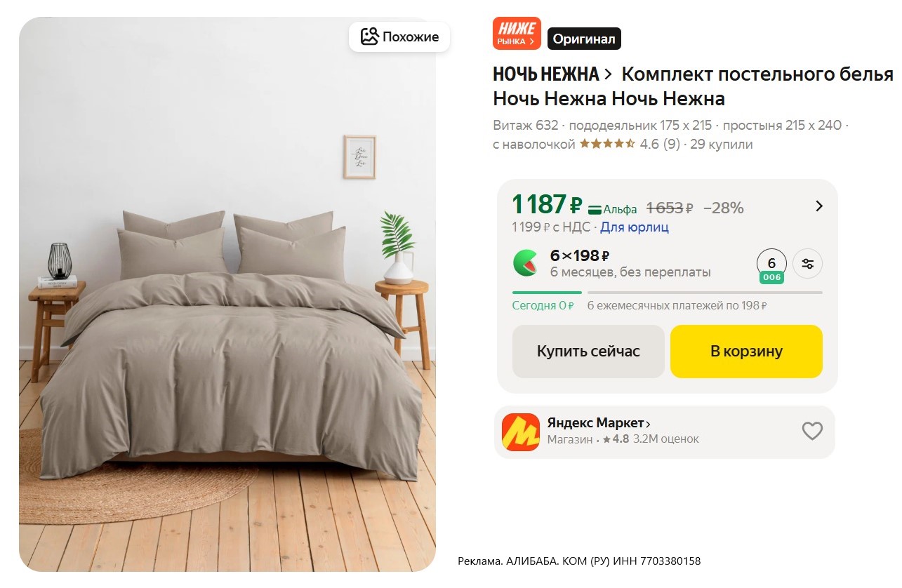Click the 4.6 (9) reviews count

[x=660, y=145]
